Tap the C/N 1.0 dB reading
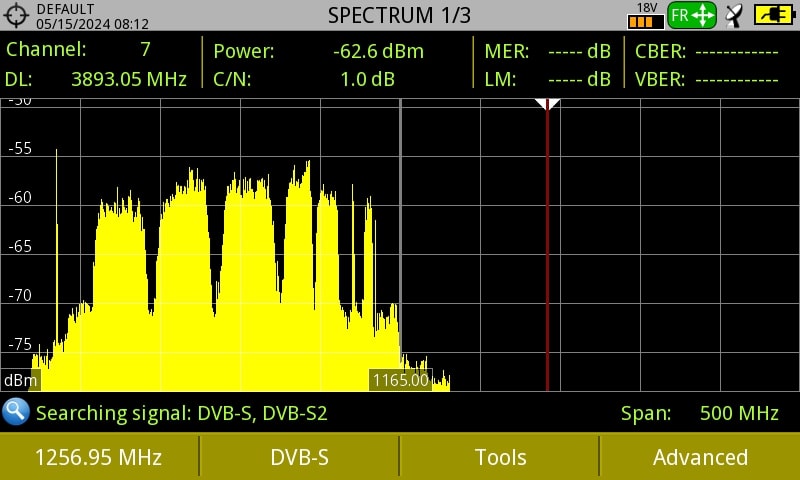This screenshot has width=800, height=480. click(x=367, y=79)
